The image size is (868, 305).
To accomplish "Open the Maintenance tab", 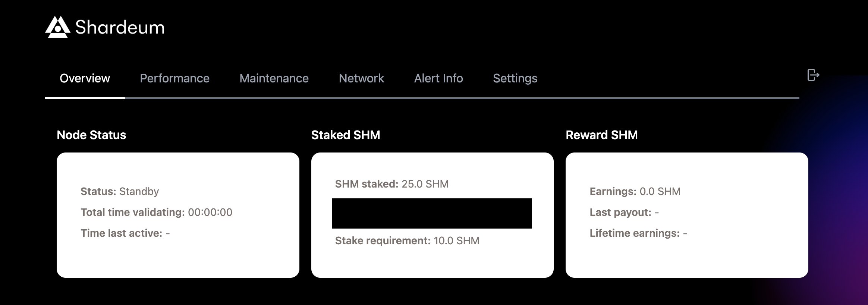I will coord(274,78).
